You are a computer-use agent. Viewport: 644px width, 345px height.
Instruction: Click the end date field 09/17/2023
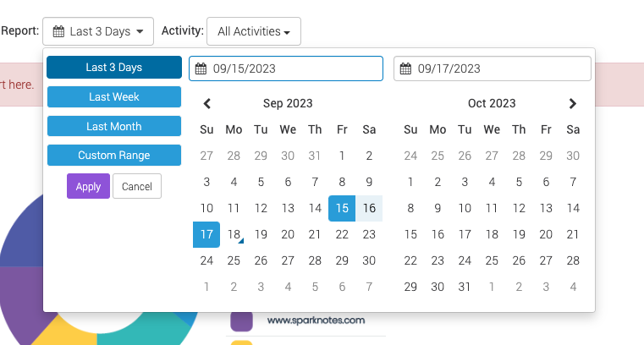tap(492, 68)
